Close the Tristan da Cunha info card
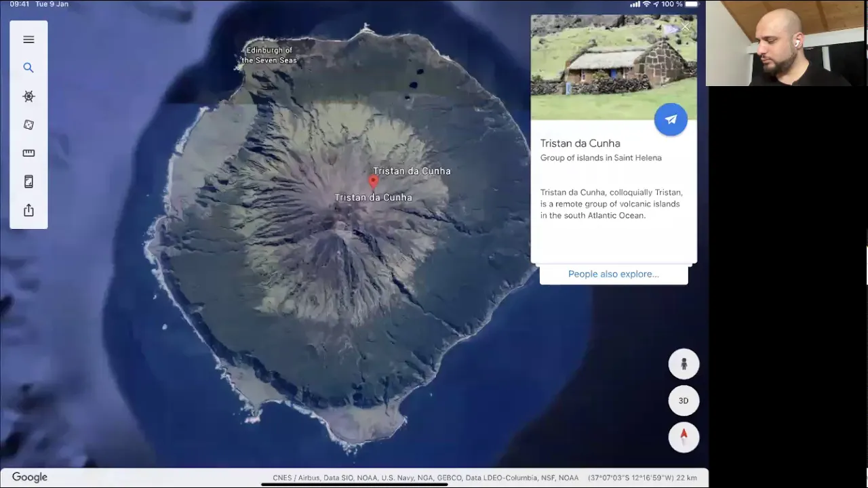 (x=686, y=28)
